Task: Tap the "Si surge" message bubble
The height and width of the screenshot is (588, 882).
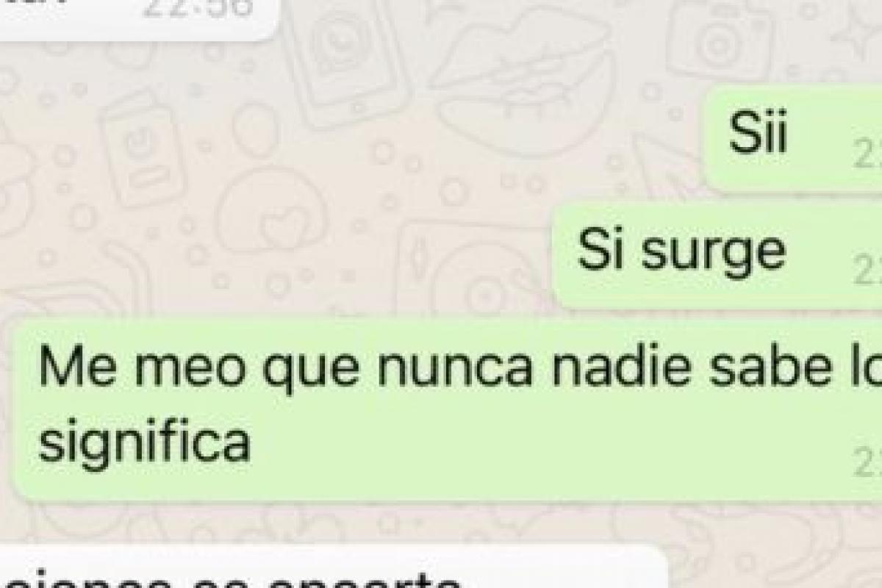Action: [718, 254]
